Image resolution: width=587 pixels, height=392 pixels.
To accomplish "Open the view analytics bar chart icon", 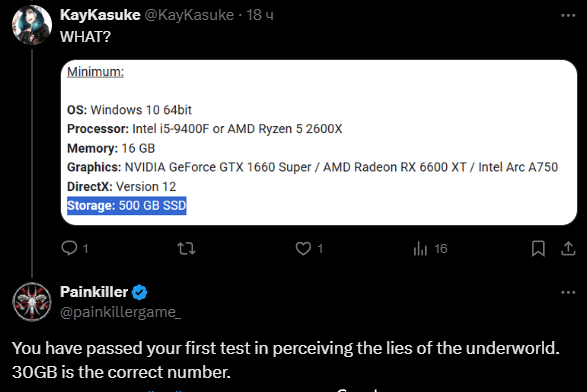I will tap(420, 249).
